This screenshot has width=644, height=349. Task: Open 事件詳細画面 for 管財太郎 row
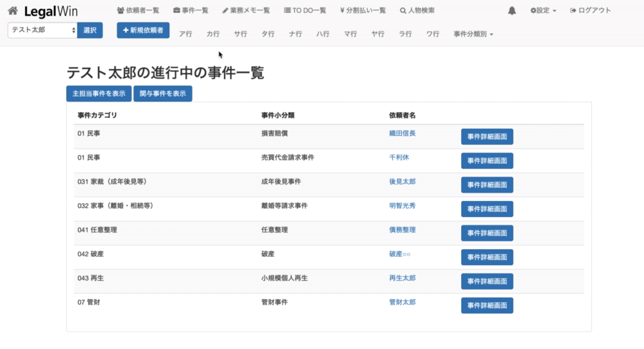(x=487, y=305)
